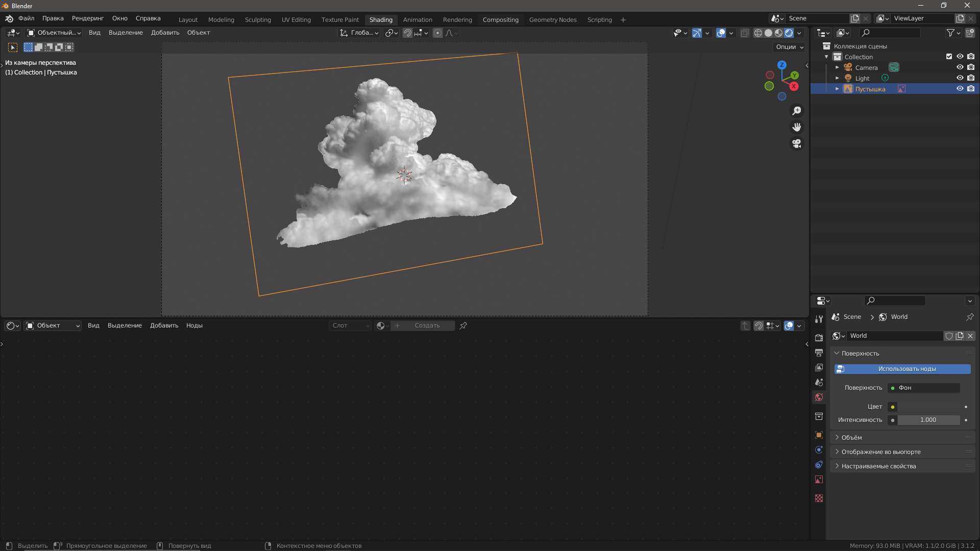Open the Рендеринг menu

pos(87,18)
